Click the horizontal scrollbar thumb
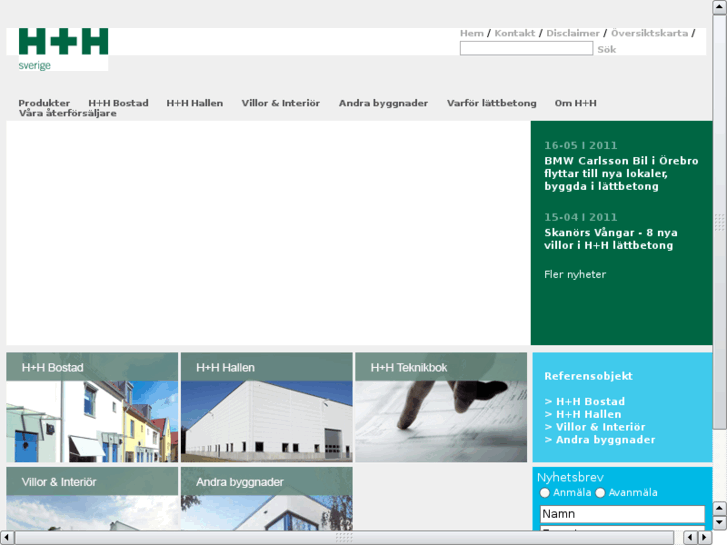This screenshot has width=727, height=545. (344, 538)
